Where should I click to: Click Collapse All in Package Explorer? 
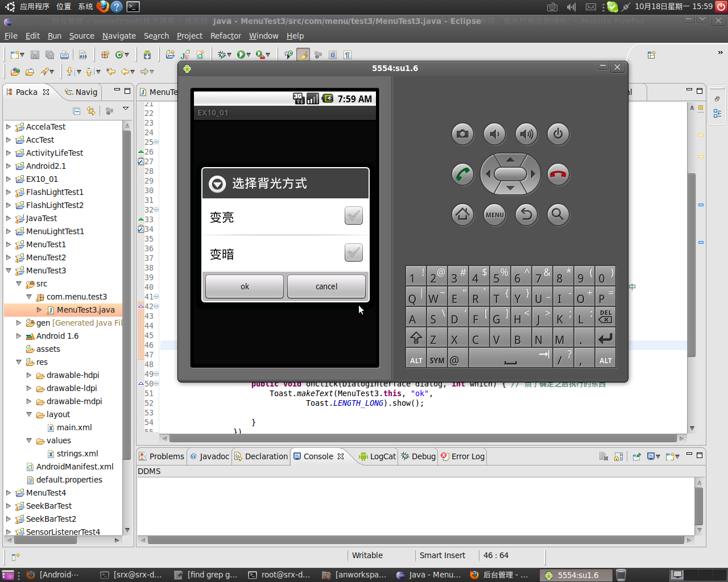click(x=77, y=111)
